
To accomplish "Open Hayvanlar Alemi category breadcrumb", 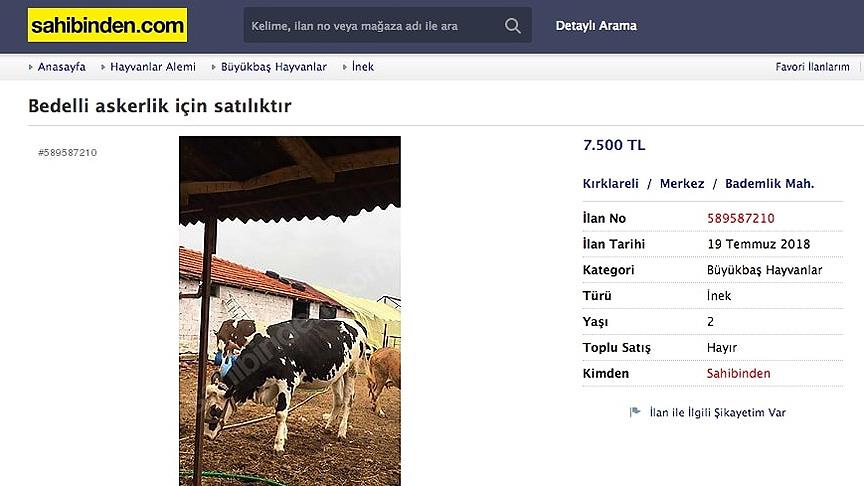I will (153, 67).
